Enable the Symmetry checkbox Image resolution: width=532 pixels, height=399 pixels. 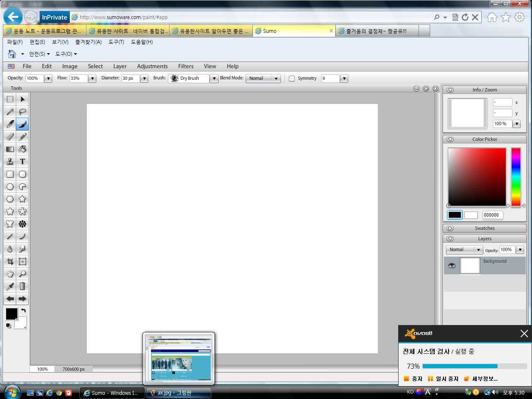(x=292, y=79)
